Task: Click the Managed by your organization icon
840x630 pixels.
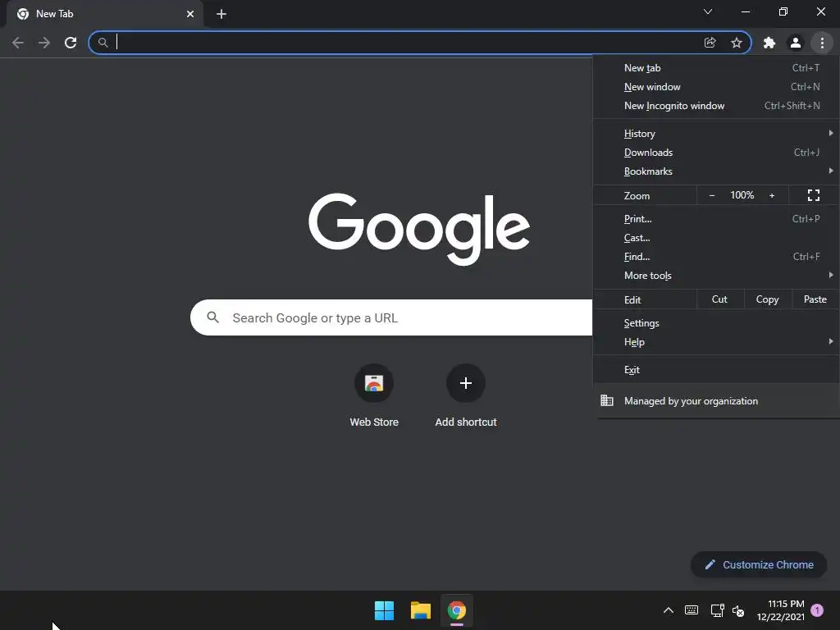Action: click(606, 400)
